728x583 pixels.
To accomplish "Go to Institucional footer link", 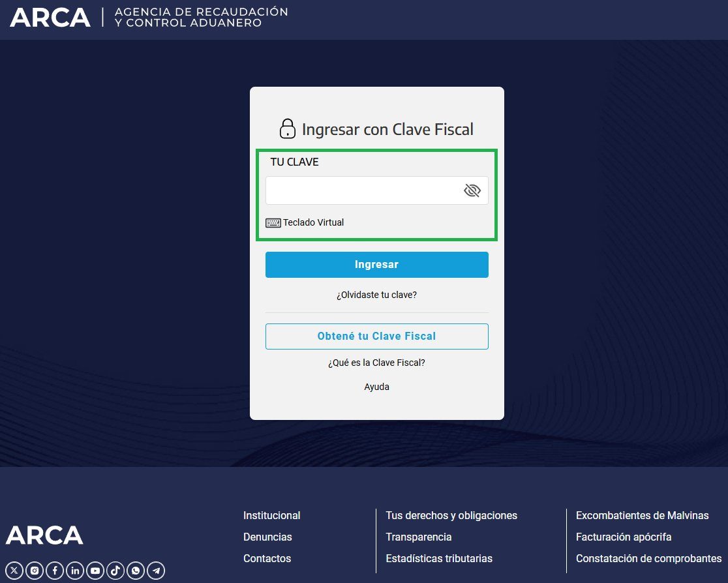I will pyautogui.click(x=271, y=515).
